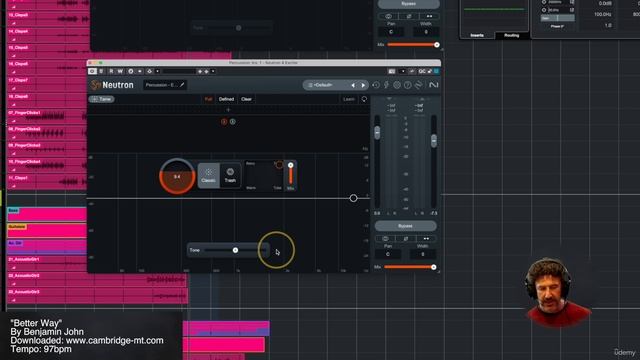
Task: Add a band with the plus icon
Action: tap(228, 109)
